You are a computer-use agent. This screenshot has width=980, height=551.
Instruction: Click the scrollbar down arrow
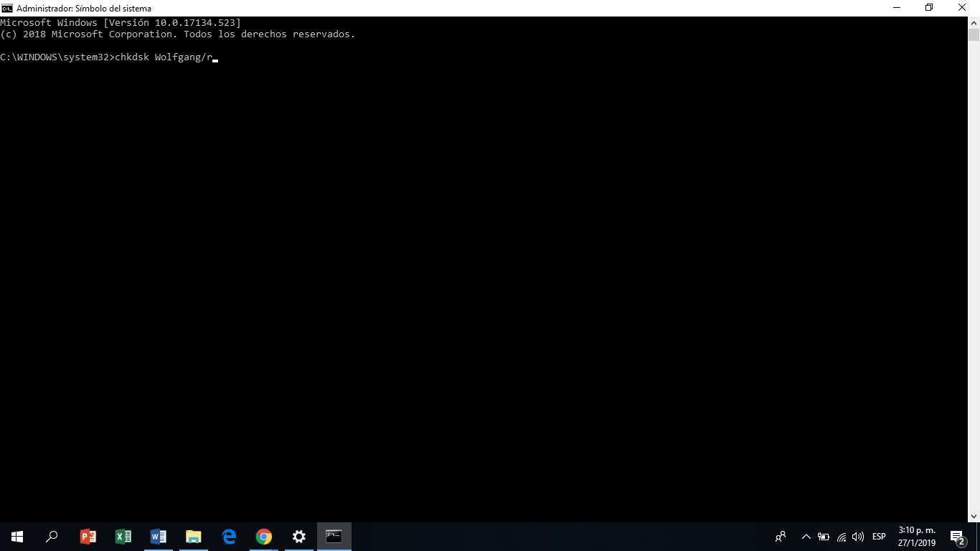974,516
